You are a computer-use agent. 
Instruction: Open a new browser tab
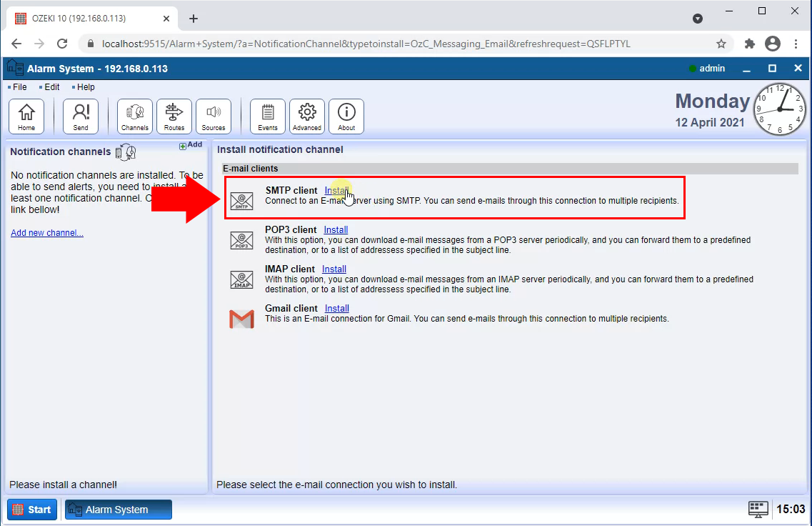coord(193,19)
